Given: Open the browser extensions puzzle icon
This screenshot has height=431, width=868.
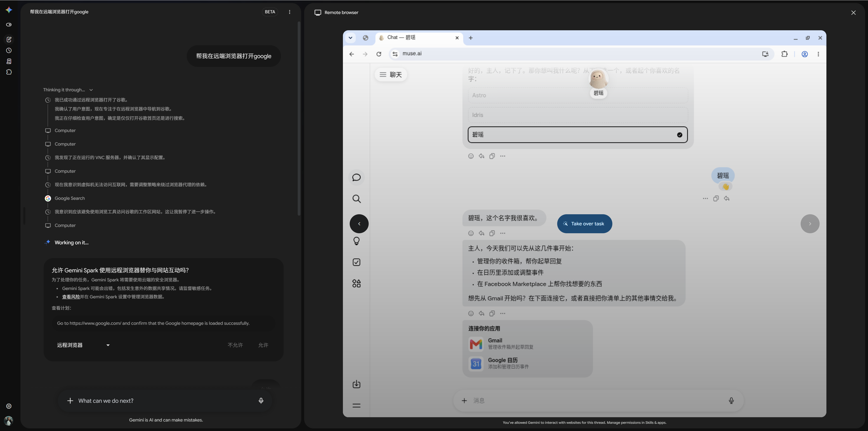Looking at the screenshot, I should click(x=784, y=54).
